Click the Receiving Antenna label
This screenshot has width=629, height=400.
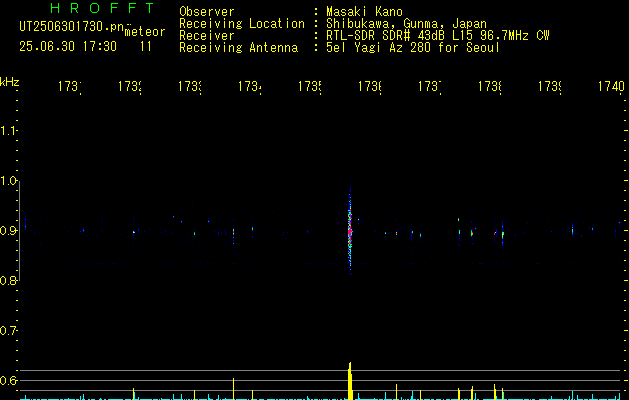tap(239, 48)
